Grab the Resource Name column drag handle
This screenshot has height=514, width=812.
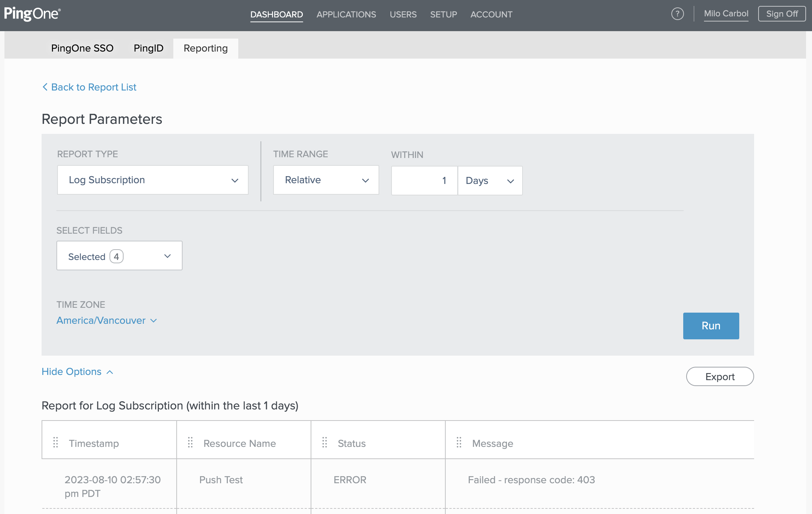(x=190, y=442)
